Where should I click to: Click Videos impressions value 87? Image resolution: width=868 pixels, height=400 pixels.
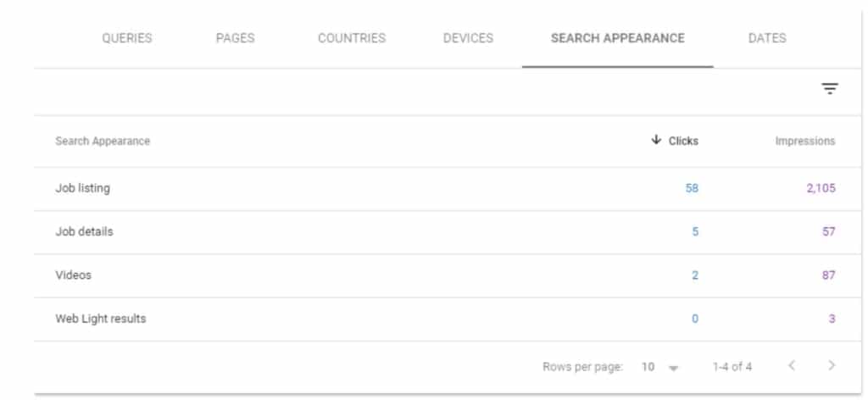click(x=827, y=275)
